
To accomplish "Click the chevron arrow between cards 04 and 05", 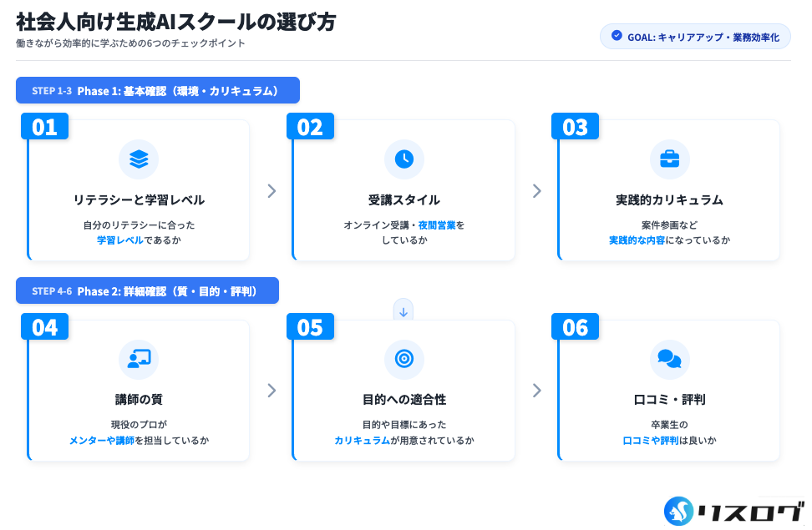I will [272, 391].
